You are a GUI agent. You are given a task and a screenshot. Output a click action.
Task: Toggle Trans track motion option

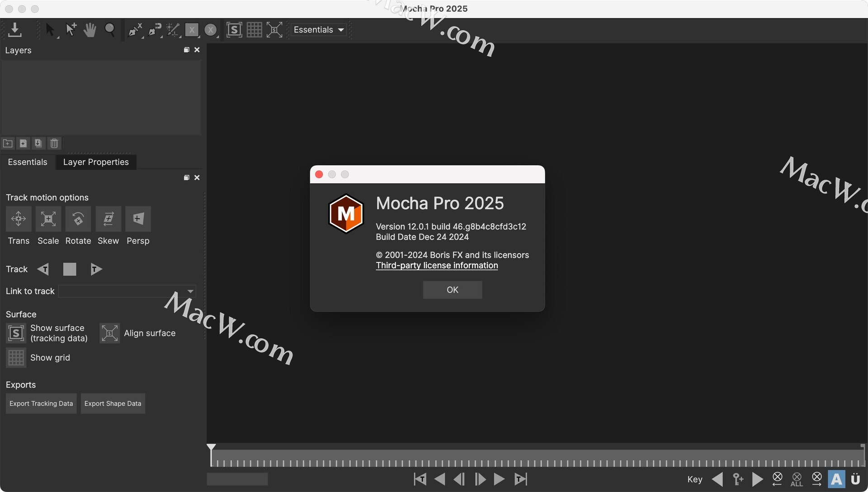pyautogui.click(x=19, y=219)
